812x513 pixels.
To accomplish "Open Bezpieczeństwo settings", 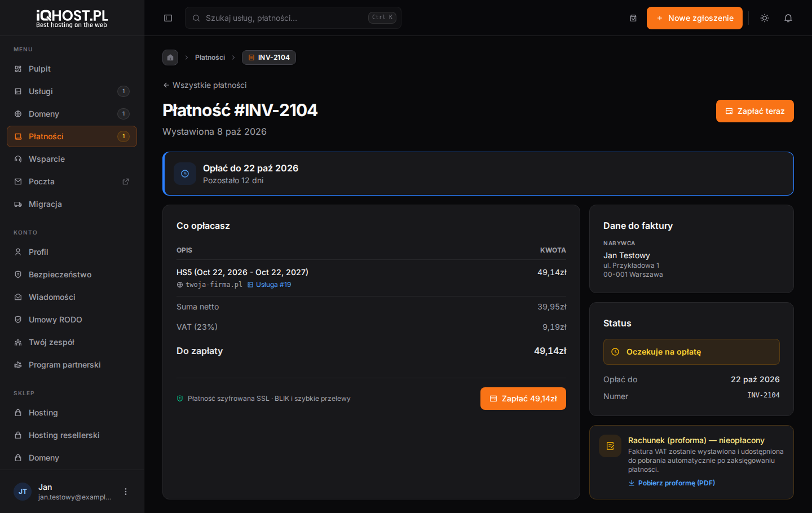I will pos(72,275).
